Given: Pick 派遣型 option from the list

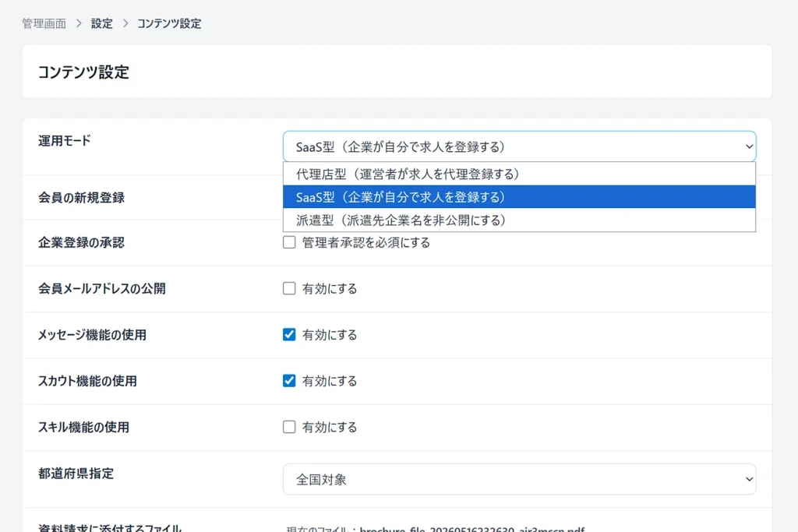Looking at the screenshot, I should click(x=519, y=220).
